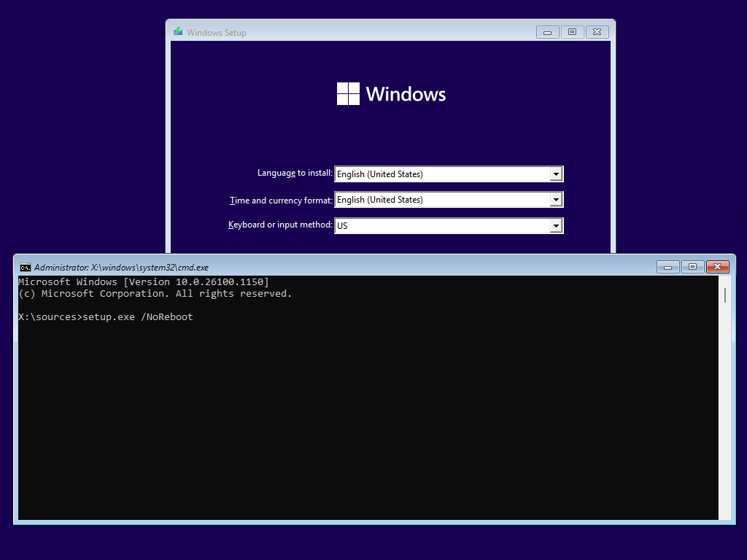Click the cmd.exe title bar icon

pos(25,267)
